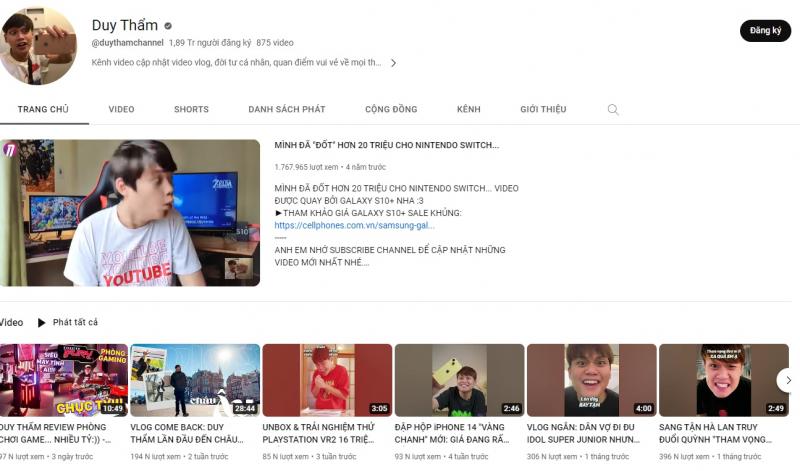Click the "1,89 Tr người đăng ký" text

point(210,43)
